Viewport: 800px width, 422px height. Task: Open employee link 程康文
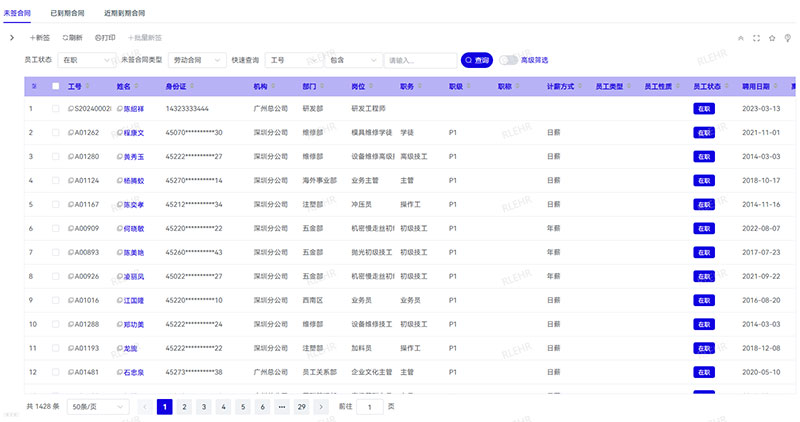pyautogui.click(x=134, y=133)
